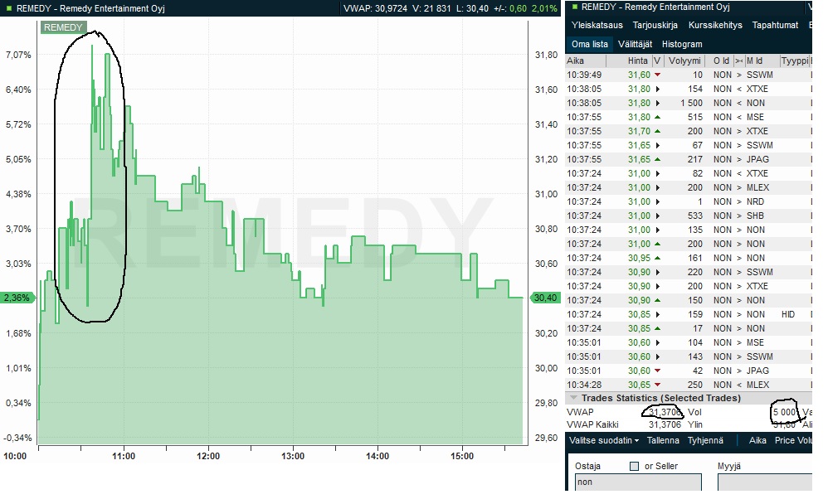Click the 2,36% current change marker
Image resolution: width=828 pixels, height=504 pixels.
click(17, 298)
